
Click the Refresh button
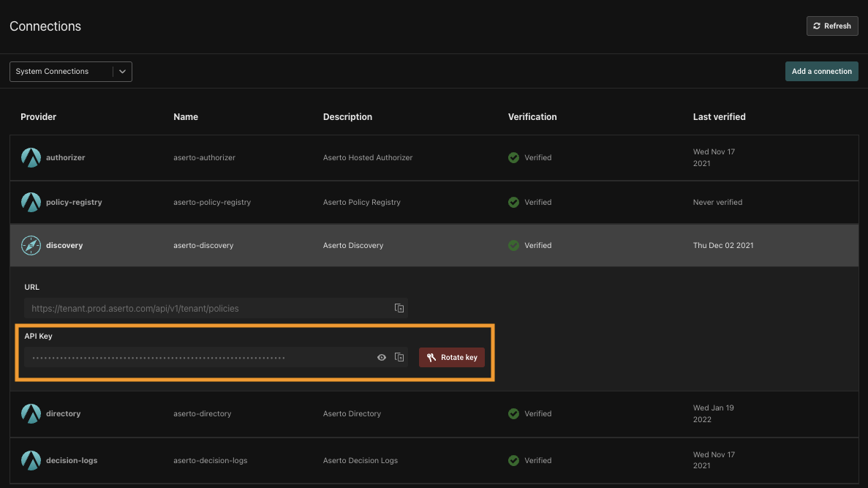(x=832, y=26)
